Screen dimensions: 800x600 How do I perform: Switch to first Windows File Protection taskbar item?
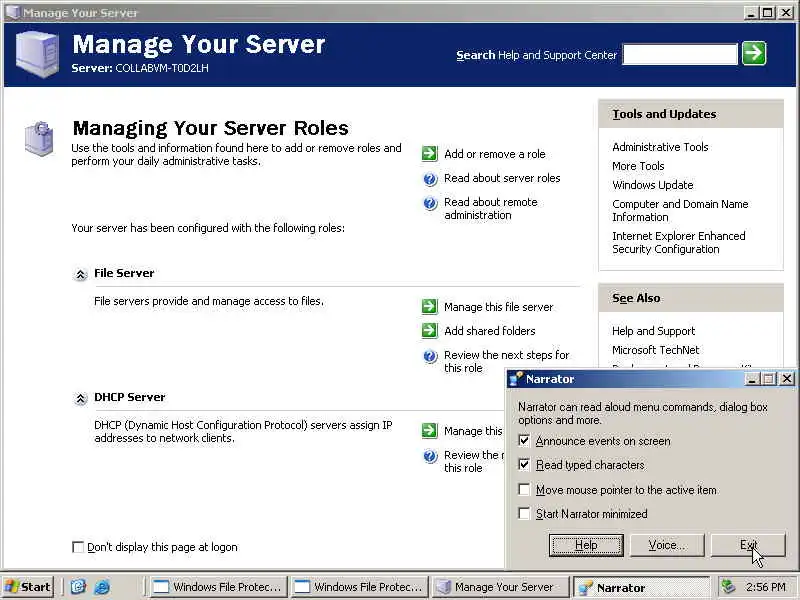(x=217, y=587)
